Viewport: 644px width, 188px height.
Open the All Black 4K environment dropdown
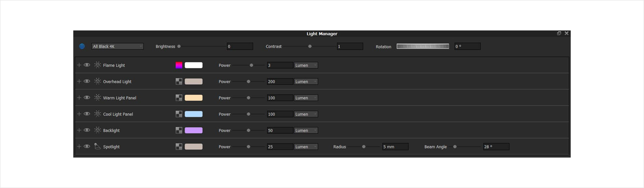tap(118, 47)
